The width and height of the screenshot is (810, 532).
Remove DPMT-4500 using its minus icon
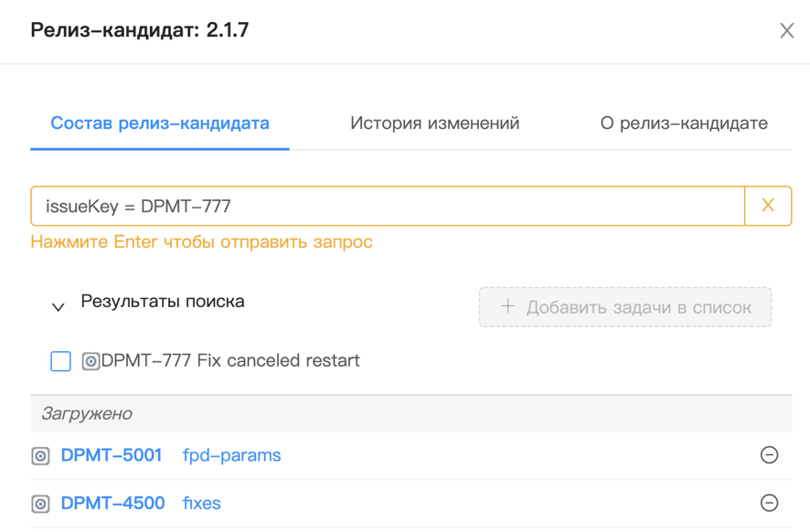769,503
